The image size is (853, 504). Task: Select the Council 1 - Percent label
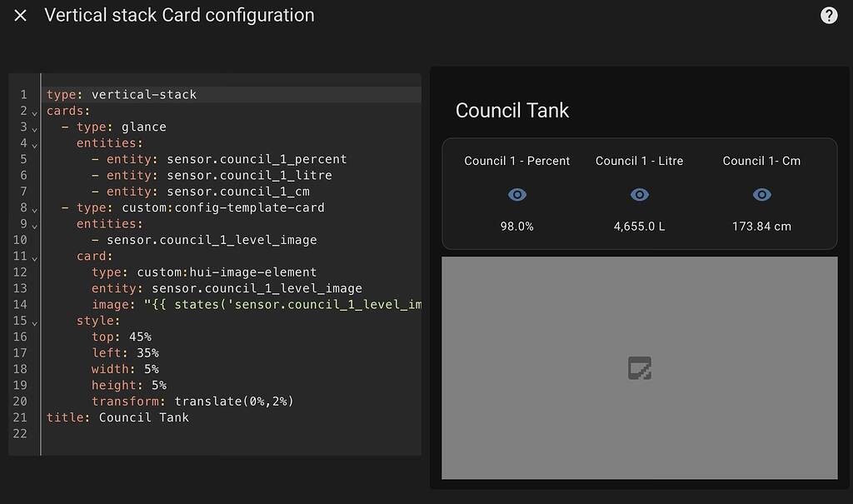tap(517, 161)
